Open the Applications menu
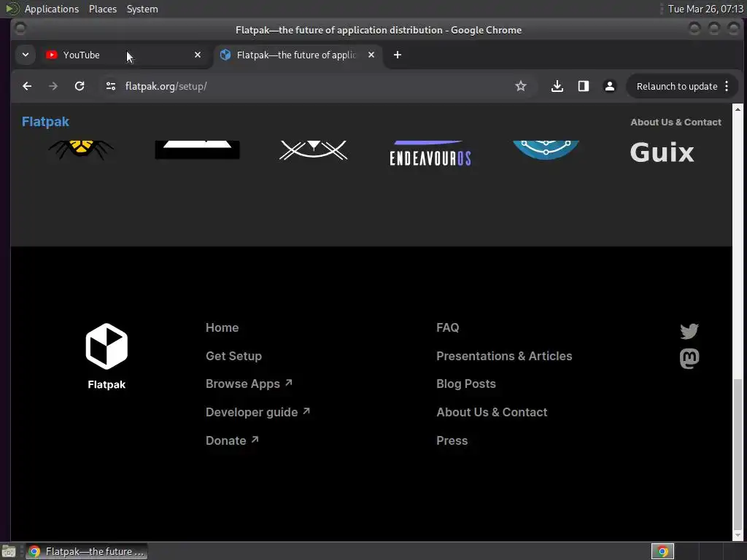Screen dimensions: 747x560 pos(52,9)
